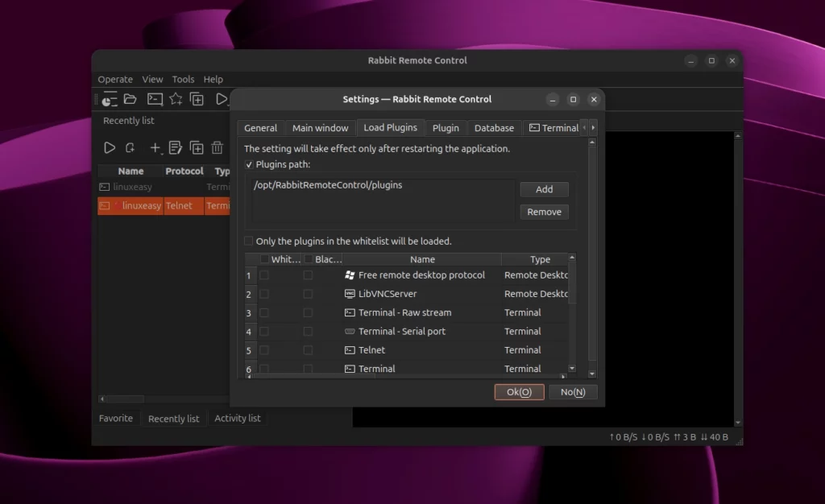The image size is (825, 504).
Task: Click the Name column header in plugin table
Action: click(x=422, y=259)
